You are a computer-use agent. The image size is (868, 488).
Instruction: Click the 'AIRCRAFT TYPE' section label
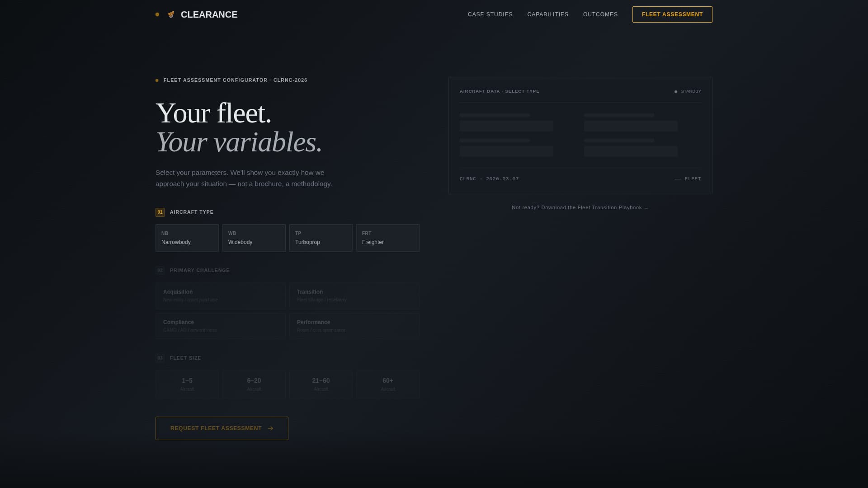click(x=192, y=212)
